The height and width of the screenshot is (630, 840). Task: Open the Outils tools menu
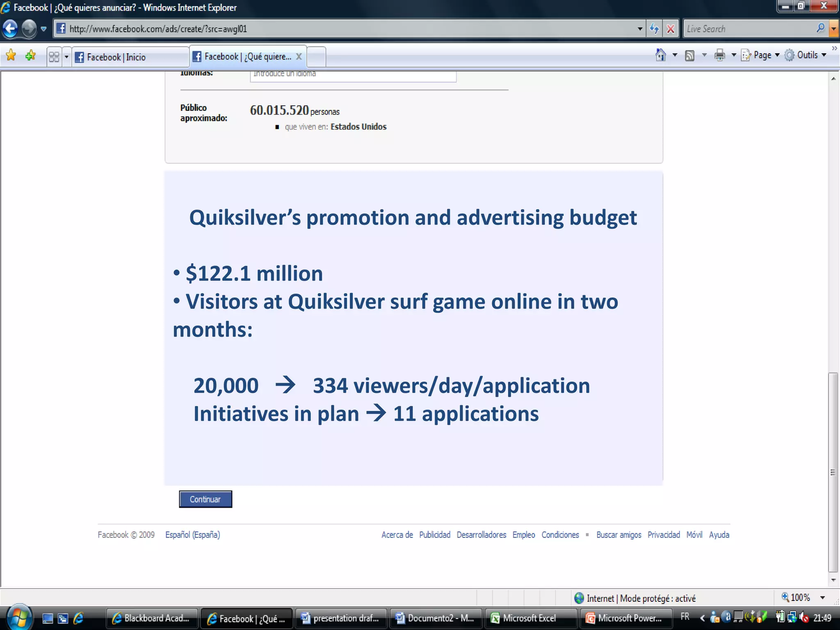coord(805,55)
